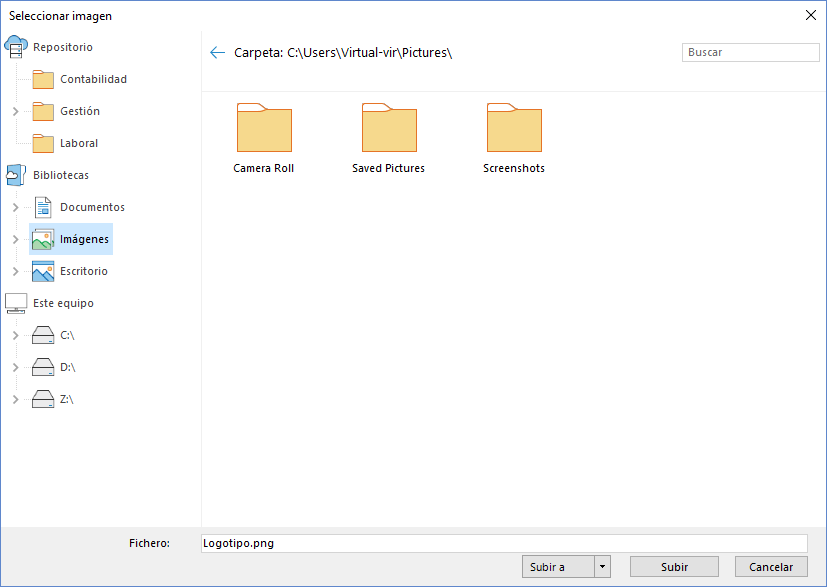Viewport: 827px width, 587px height.
Task: Click the Carpeta path text
Action: point(343,53)
